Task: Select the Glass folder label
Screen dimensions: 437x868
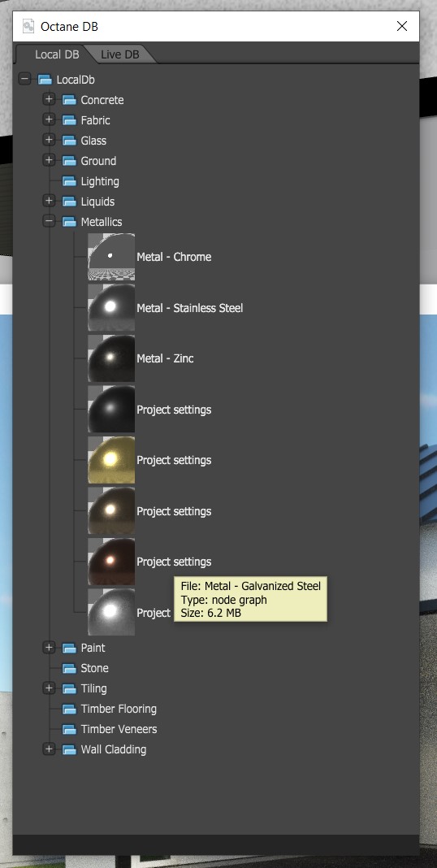Action: point(93,141)
